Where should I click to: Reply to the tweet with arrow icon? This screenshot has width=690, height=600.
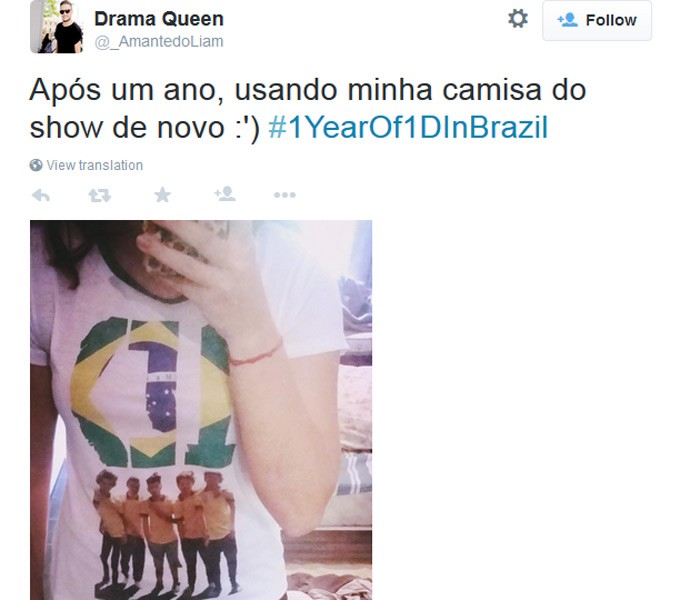41,195
